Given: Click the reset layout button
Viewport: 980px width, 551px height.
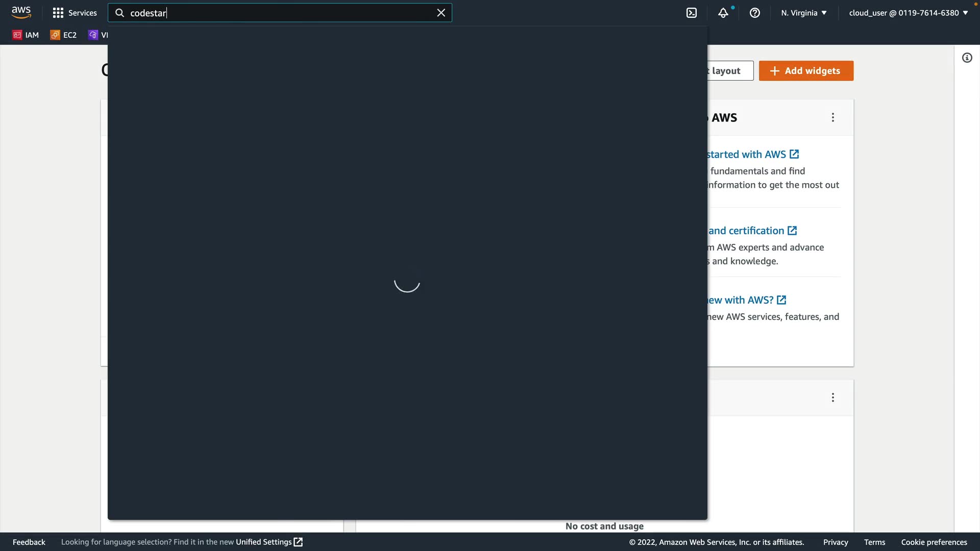Looking at the screenshot, I should 730,71.
